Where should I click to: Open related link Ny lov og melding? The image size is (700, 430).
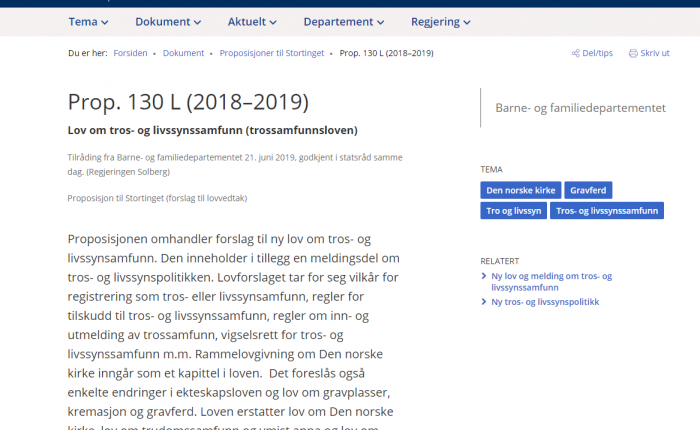tap(551, 282)
